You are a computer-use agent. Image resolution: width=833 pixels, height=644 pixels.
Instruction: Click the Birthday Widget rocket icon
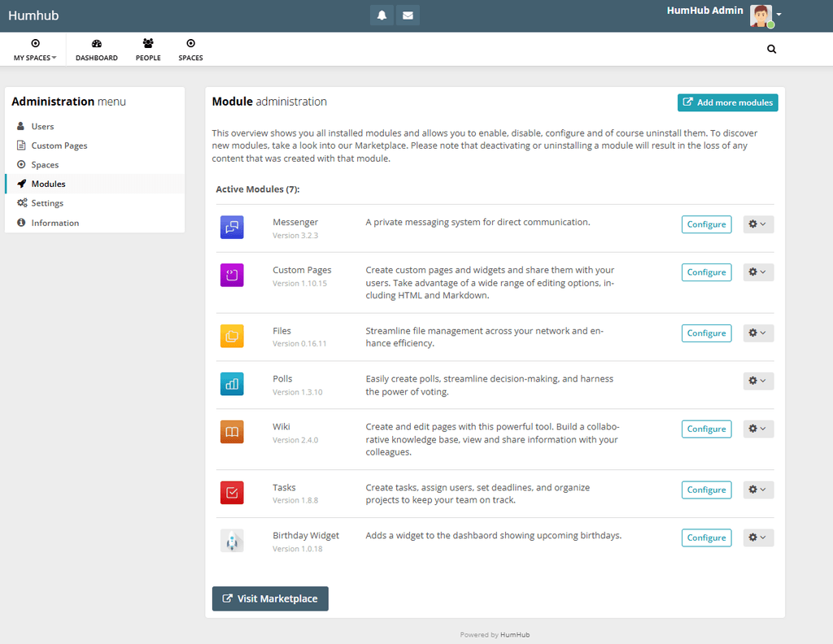[x=232, y=541]
